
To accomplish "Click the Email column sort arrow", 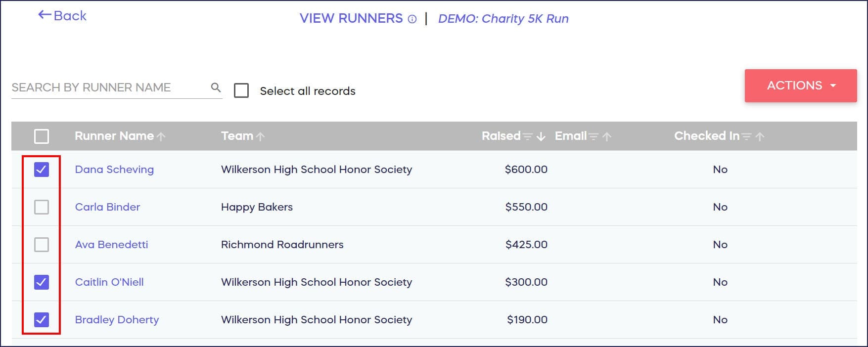I will coord(607,136).
